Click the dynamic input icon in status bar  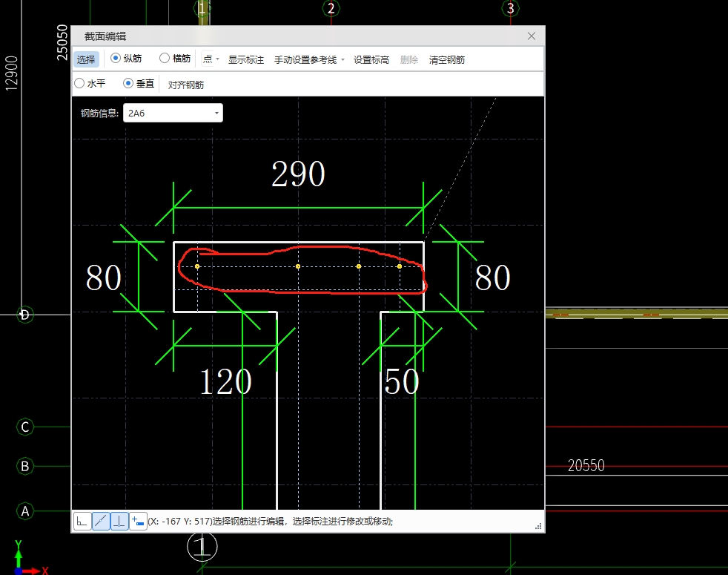point(137,522)
